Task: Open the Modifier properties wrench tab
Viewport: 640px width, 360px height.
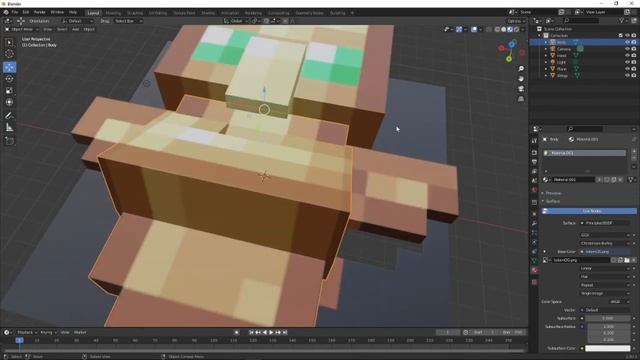Action: 534,223
